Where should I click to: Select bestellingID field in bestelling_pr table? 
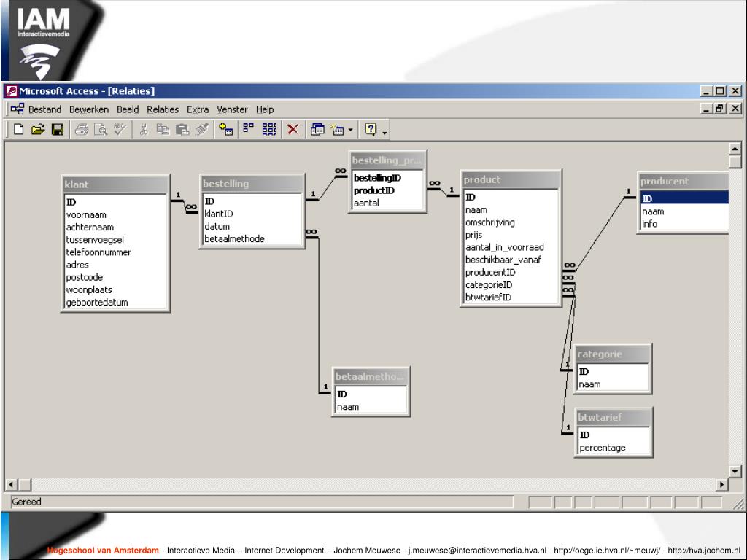pyautogui.click(x=387, y=178)
